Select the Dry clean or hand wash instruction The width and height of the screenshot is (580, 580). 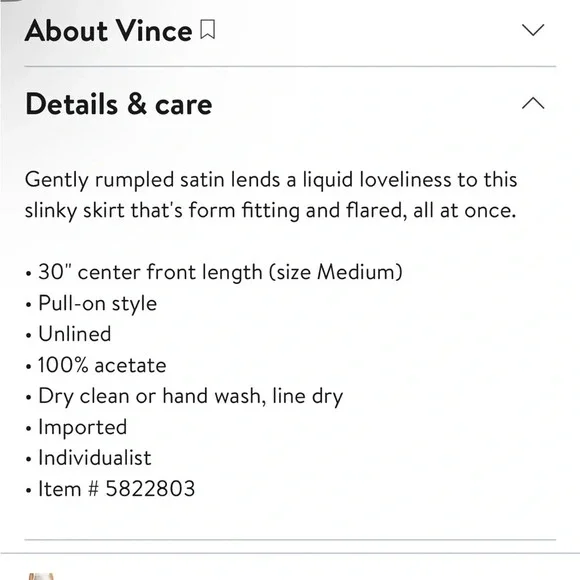tap(184, 397)
